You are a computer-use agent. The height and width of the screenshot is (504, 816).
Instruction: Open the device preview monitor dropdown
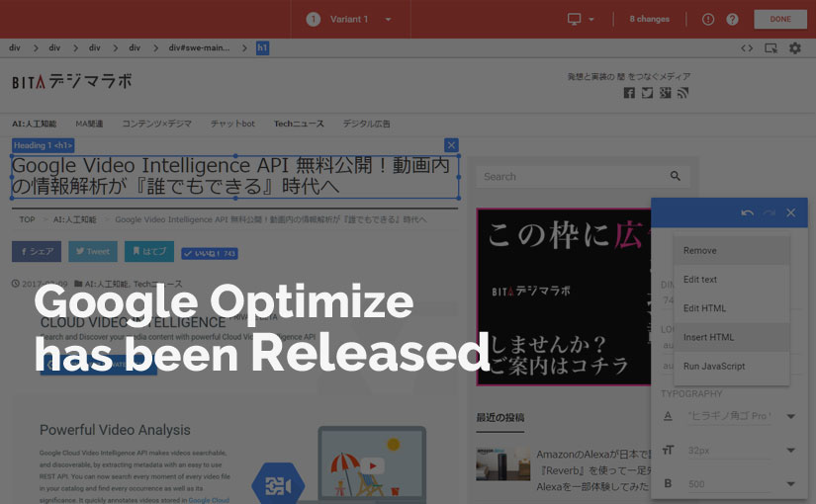(581, 19)
